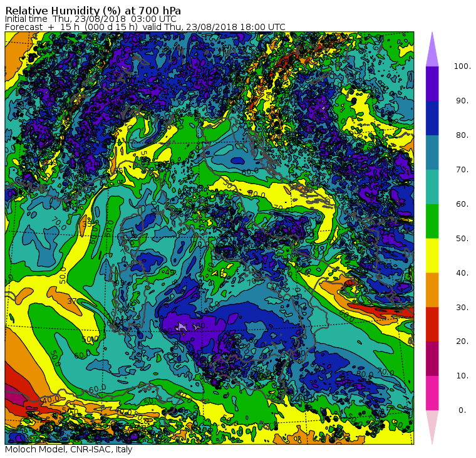Click the "100." legend scale label

click(462, 66)
